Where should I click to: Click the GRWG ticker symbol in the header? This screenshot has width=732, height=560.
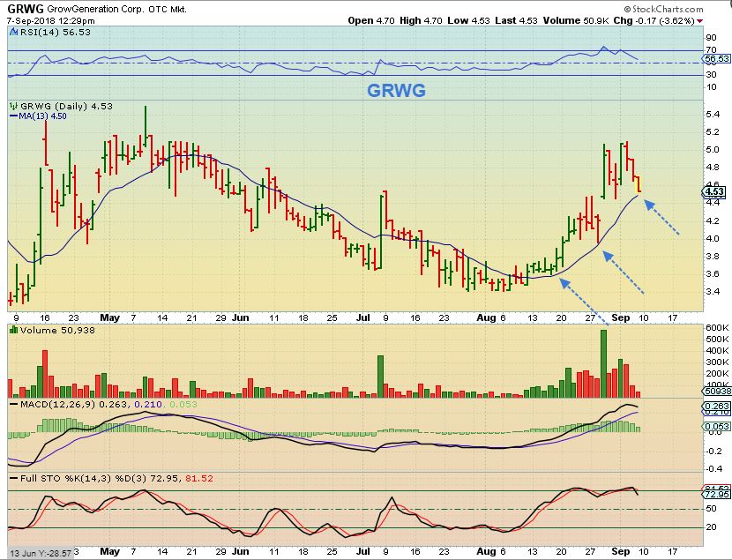[x=26, y=9]
